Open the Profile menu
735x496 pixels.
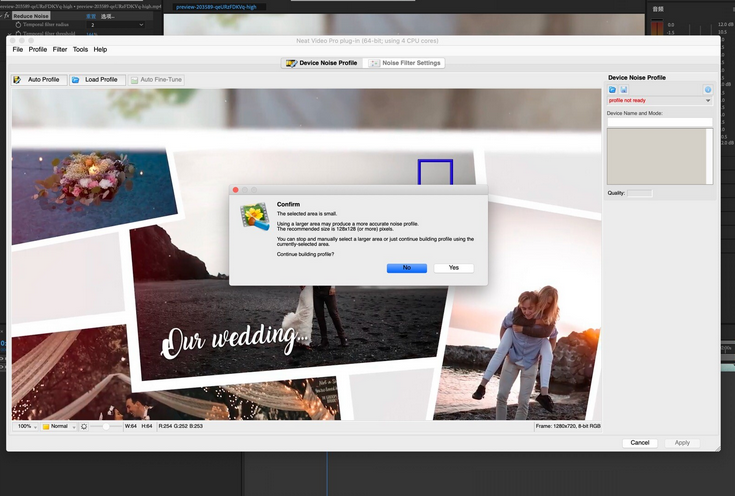38,49
